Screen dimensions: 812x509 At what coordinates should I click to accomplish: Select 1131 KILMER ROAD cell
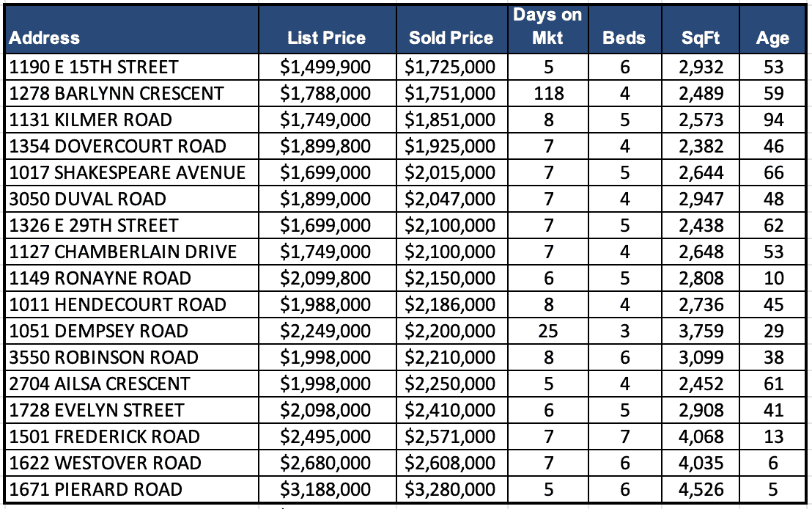point(90,120)
